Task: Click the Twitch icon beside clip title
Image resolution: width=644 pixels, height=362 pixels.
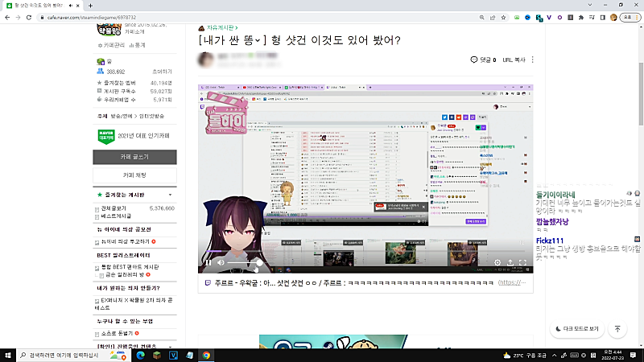Action: (208, 283)
